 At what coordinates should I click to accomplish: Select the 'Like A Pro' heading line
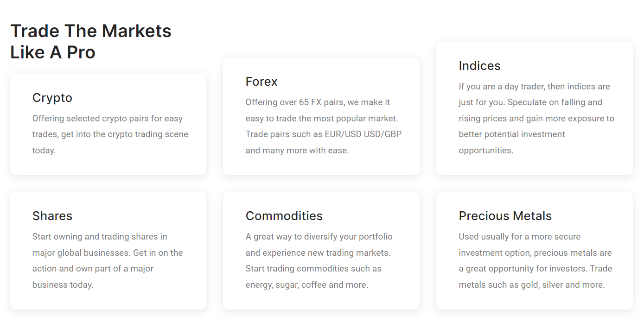click(53, 52)
